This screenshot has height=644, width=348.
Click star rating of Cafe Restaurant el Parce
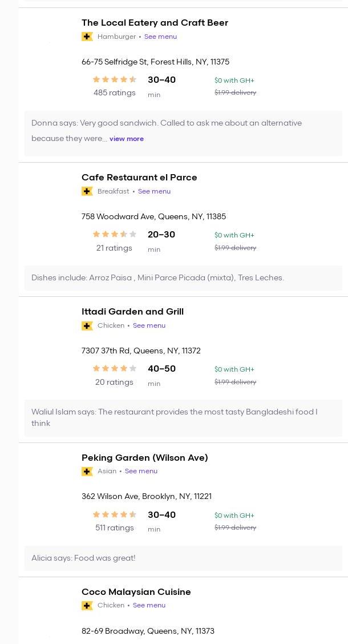[115, 235]
